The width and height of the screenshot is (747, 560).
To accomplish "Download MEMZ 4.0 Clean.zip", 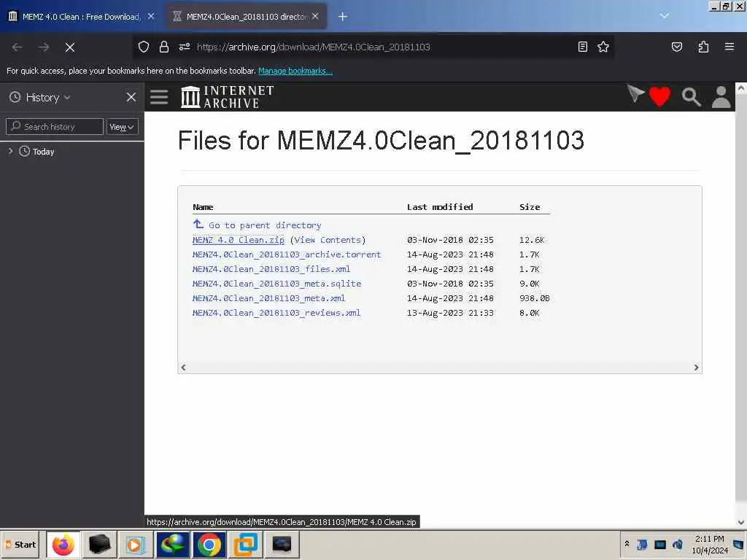I will (239, 240).
